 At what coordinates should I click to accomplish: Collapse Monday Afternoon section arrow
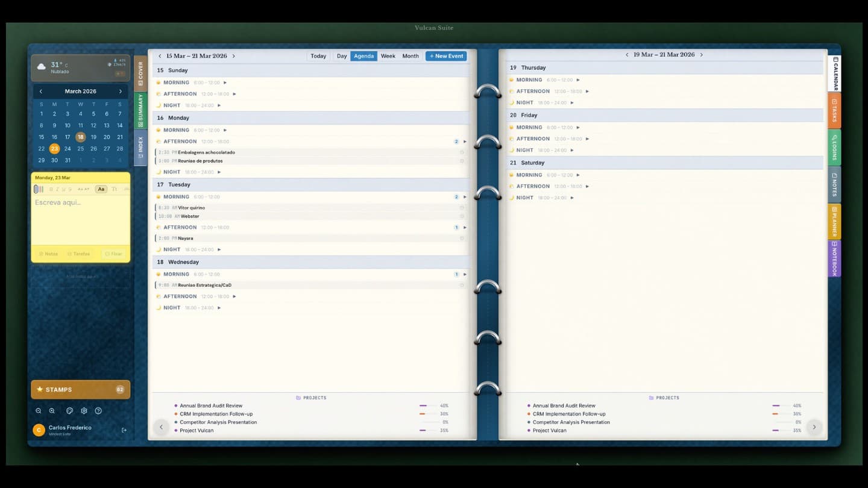(x=465, y=142)
